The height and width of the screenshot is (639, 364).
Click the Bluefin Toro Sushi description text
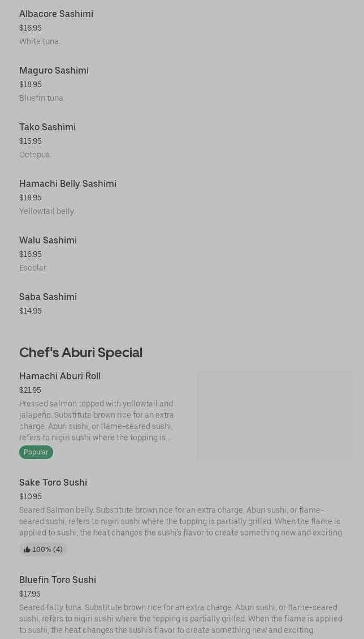[x=181, y=619]
